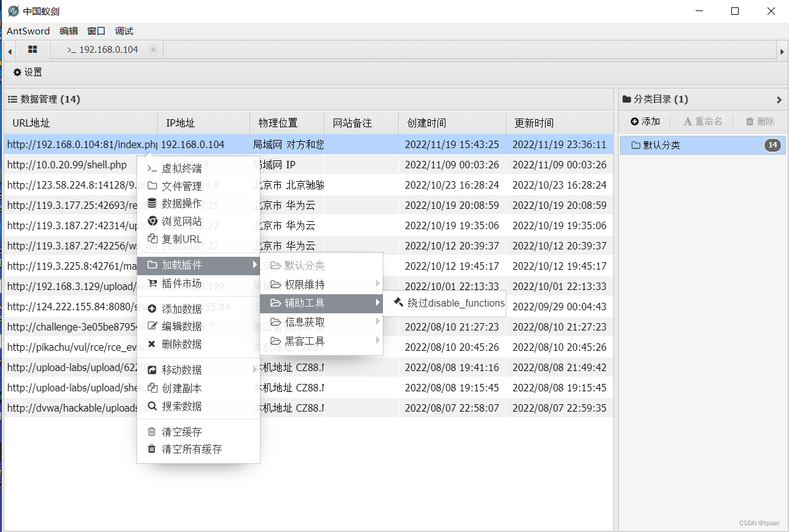789x532 pixels.
Task: Expand the 黑客工具 submenu arrow
Action: pos(377,340)
